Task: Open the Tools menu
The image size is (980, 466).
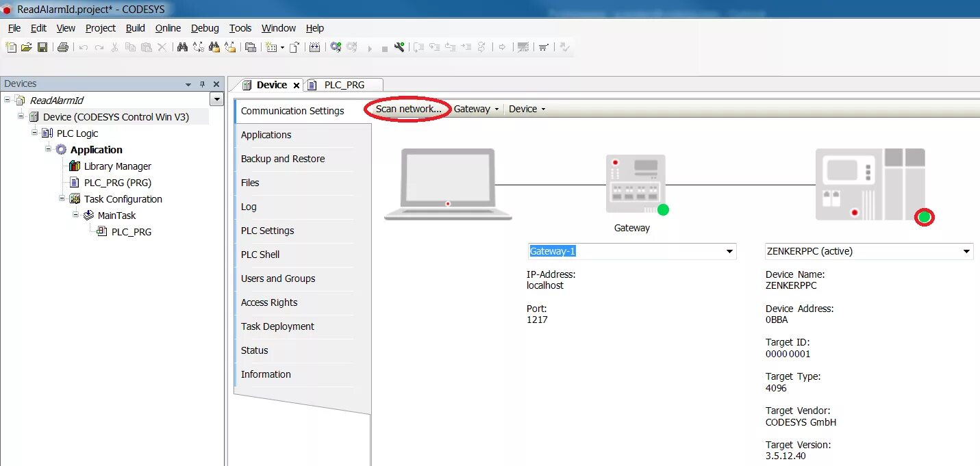Action: pyautogui.click(x=240, y=28)
